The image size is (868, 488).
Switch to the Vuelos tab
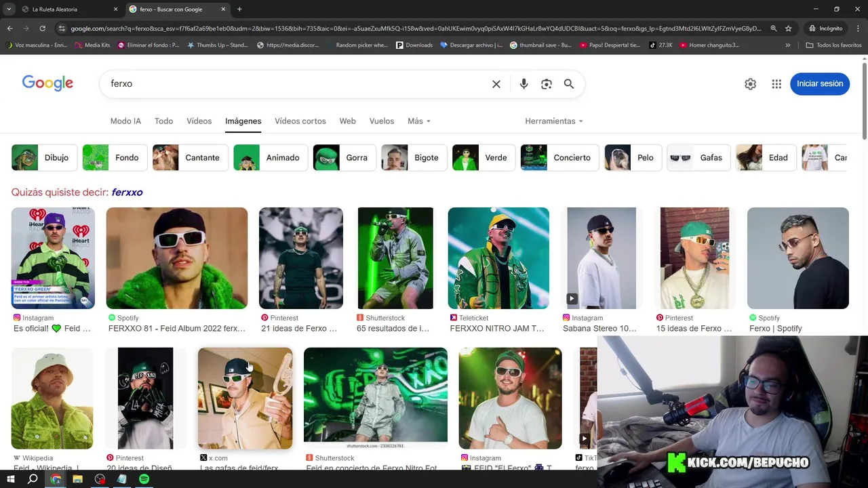click(381, 121)
